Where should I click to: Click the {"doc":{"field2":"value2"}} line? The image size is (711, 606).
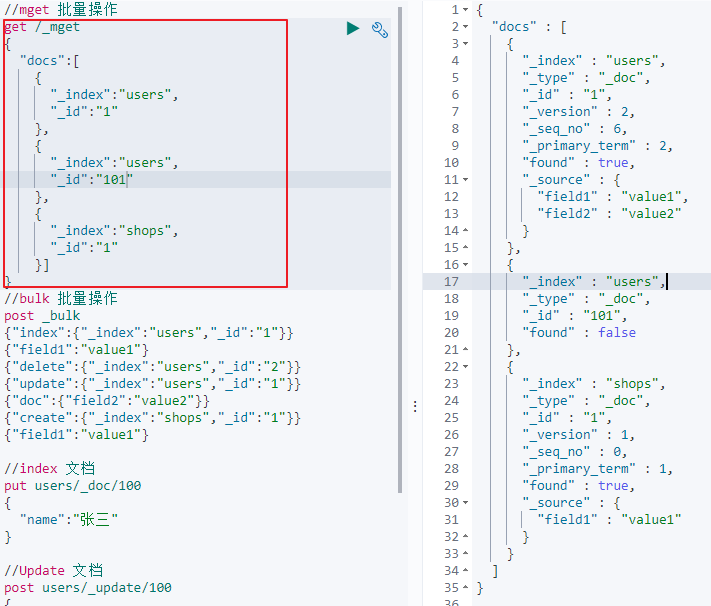tap(107, 401)
